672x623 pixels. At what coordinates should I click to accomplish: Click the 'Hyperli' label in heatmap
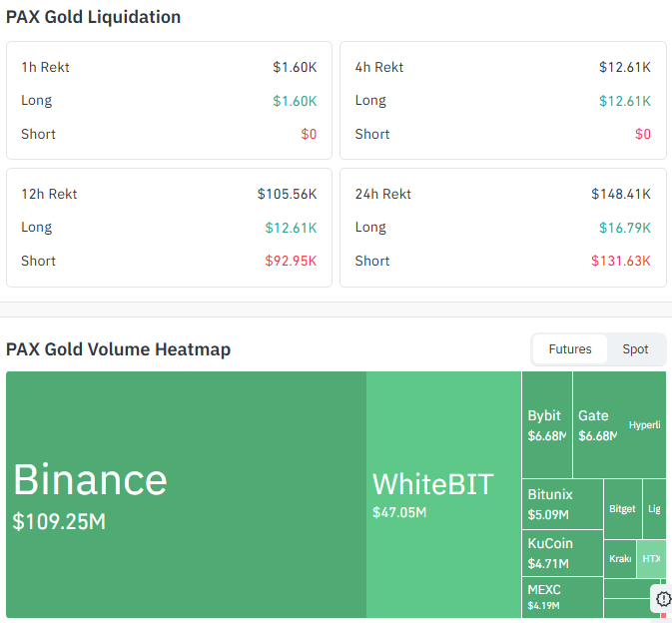[645, 424]
